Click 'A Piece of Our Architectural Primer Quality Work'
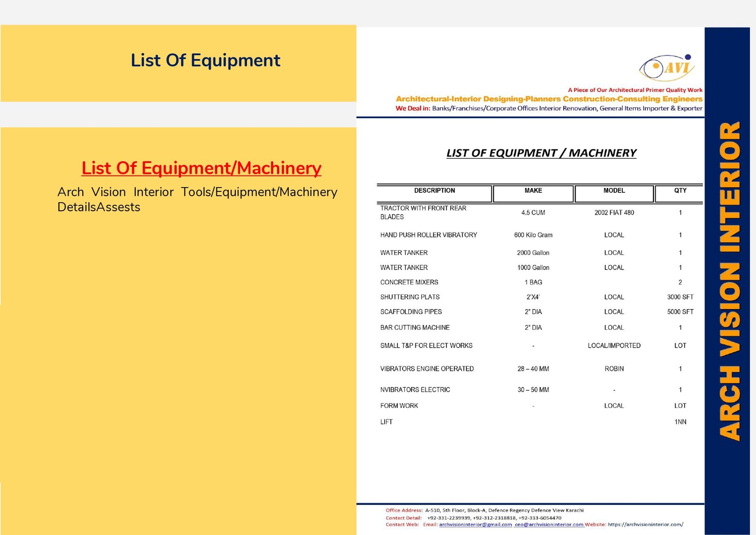756x535 pixels. click(635, 90)
